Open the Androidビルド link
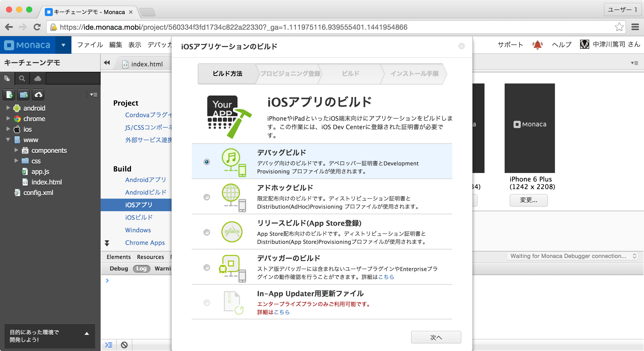The height and width of the screenshot is (351, 644). tap(146, 192)
